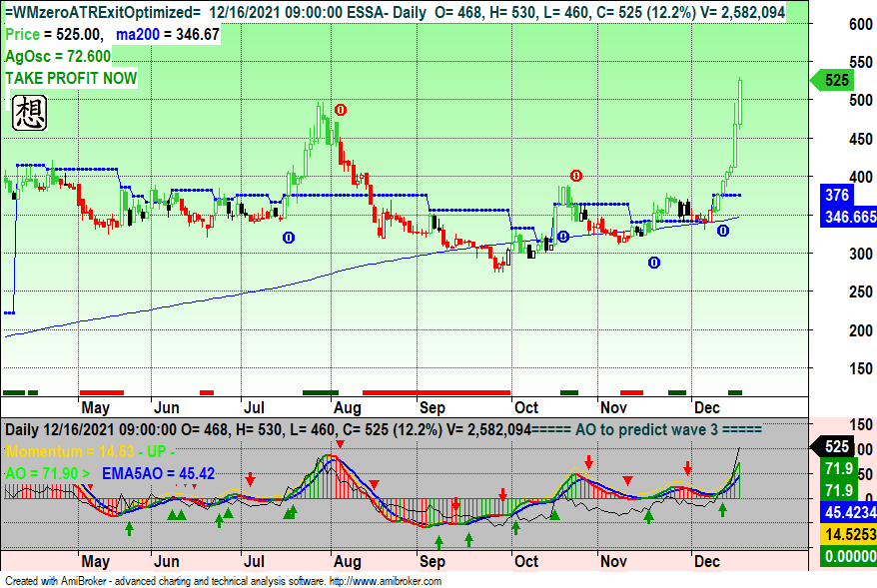Viewport: 877px width, 588px height.
Task: Click the black 525 arrow label in the AO pane
Action: (x=832, y=446)
